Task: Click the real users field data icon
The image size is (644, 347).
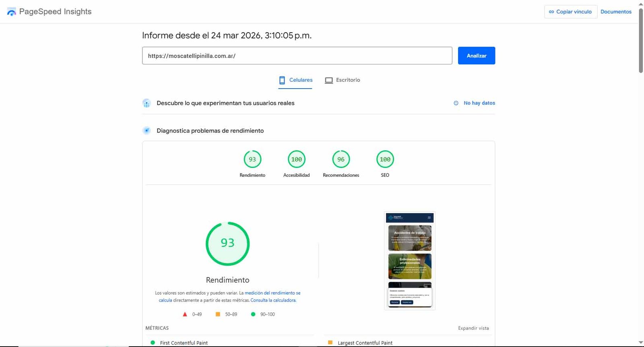Action: [147, 103]
